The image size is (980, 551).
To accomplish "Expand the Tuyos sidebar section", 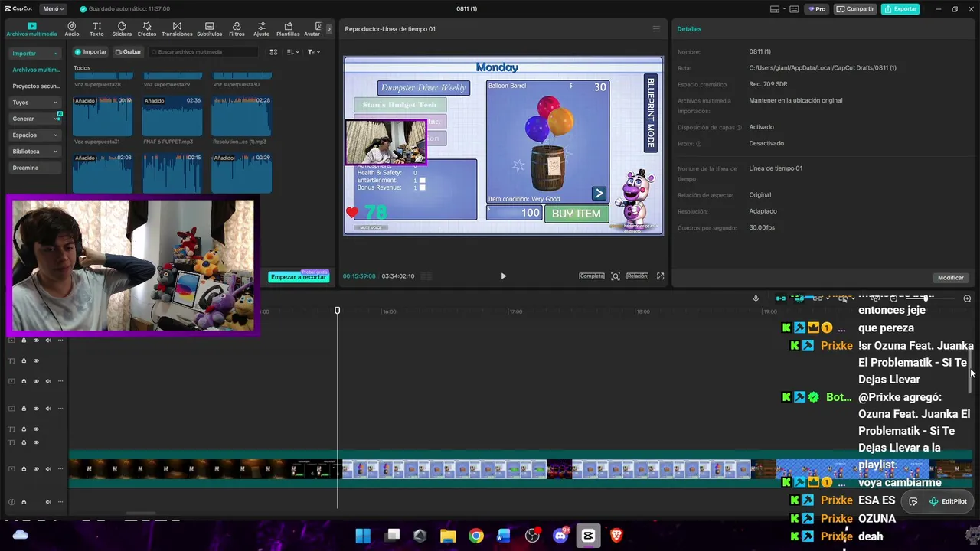I will click(x=35, y=103).
